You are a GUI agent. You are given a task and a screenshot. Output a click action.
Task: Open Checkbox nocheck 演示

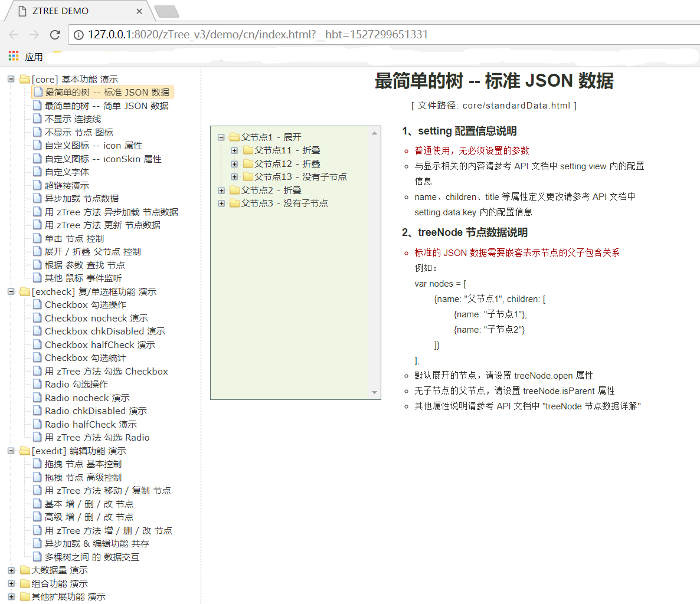click(x=96, y=318)
